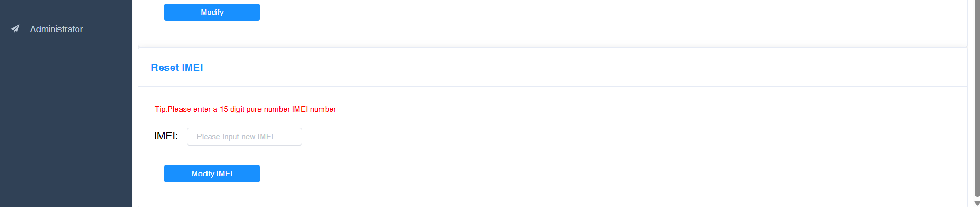This screenshot has height=207, width=980.
Task: Click the Reset IMEI section heading
Action: [177, 67]
